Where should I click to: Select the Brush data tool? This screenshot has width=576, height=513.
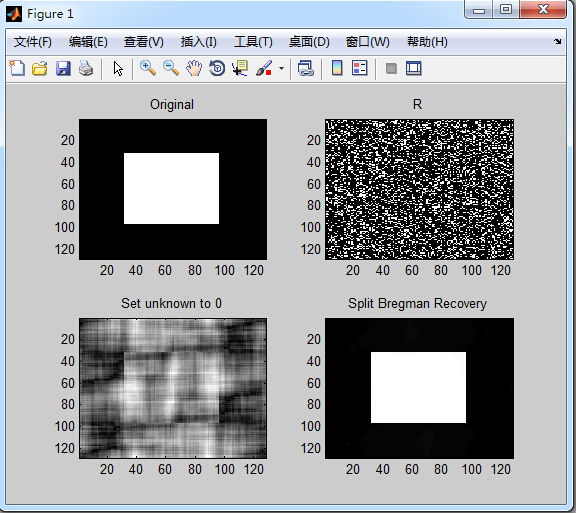tap(264, 68)
